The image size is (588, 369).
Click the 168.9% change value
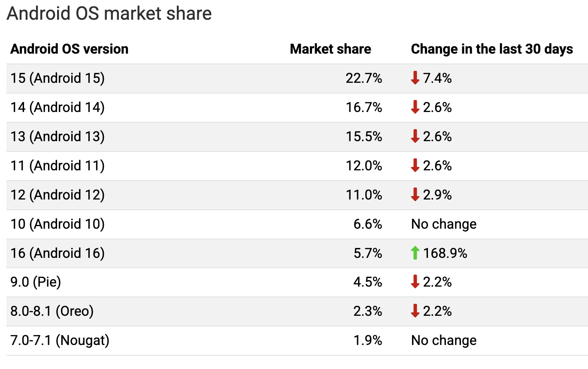point(445,253)
